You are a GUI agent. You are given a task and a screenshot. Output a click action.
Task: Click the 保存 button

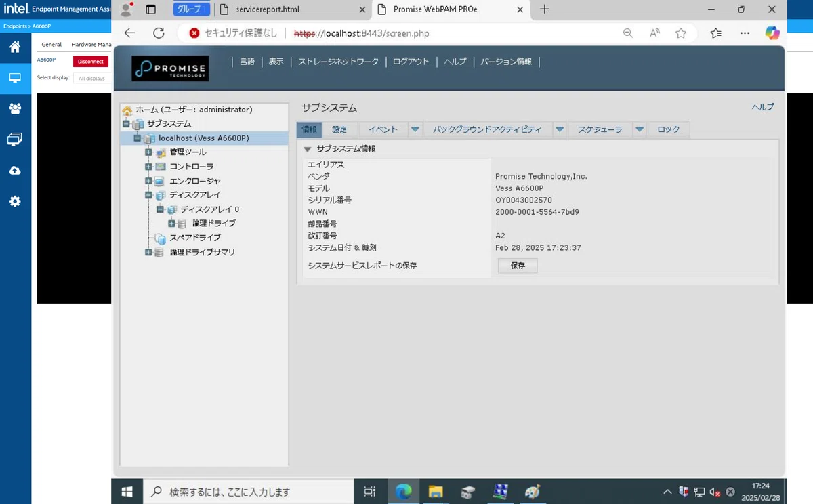[x=518, y=266]
